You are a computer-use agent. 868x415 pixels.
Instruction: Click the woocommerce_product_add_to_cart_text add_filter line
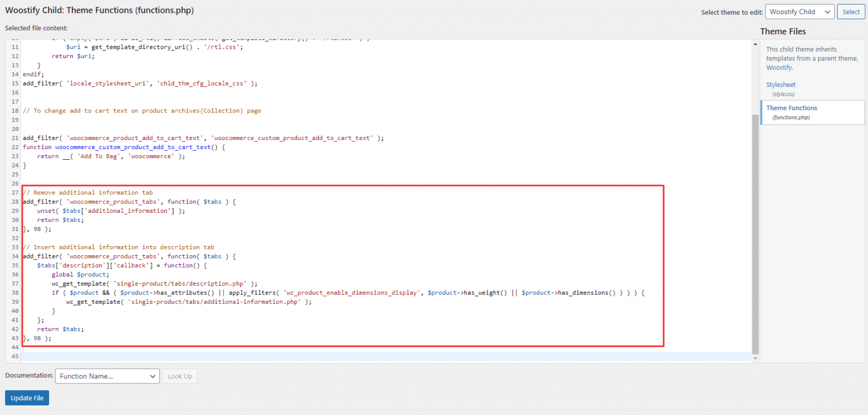(x=203, y=138)
